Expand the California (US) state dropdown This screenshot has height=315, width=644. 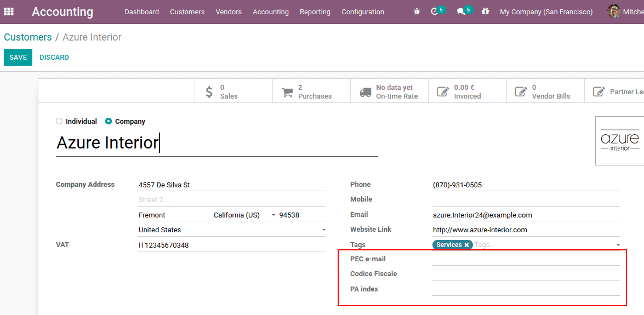coord(273,215)
